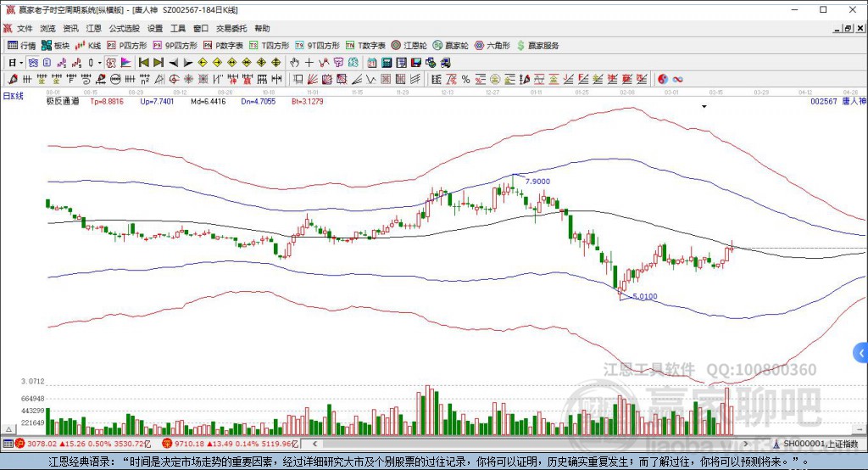Open the 六角形 tool
868x470 pixels.
coord(492,46)
